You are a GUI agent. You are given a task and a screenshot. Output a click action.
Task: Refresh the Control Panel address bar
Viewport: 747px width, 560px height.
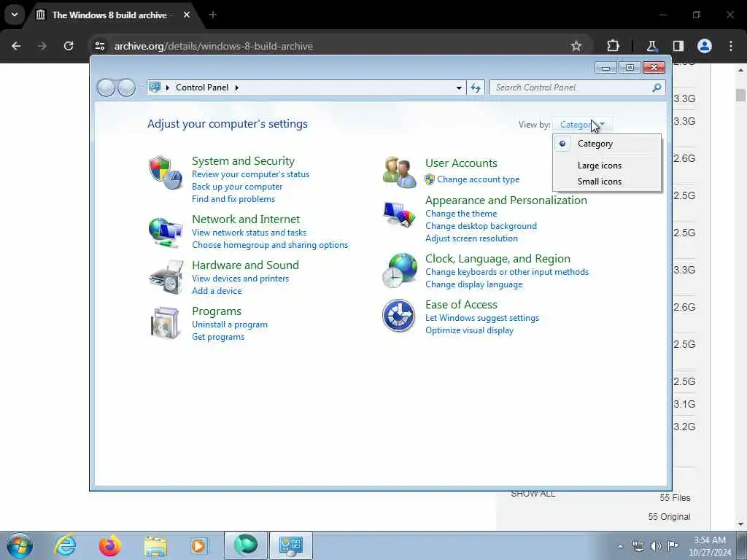click(476, 87)
